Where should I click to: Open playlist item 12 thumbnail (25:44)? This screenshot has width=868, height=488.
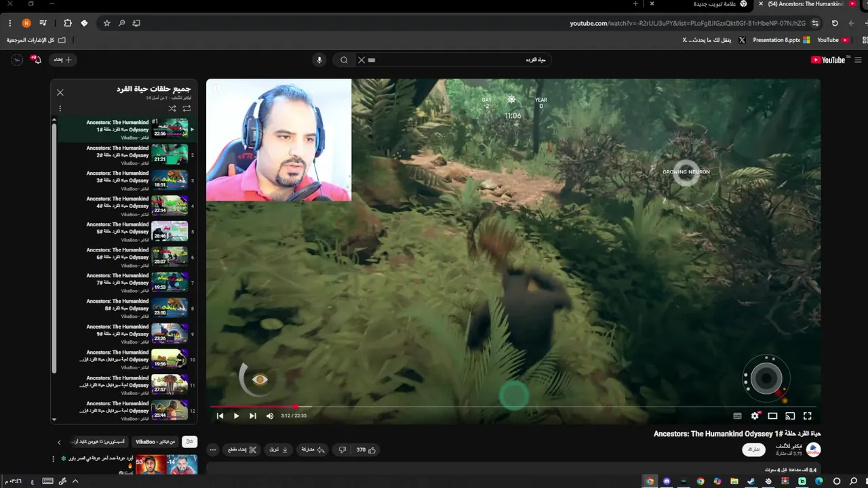click(x=170, y=410)
